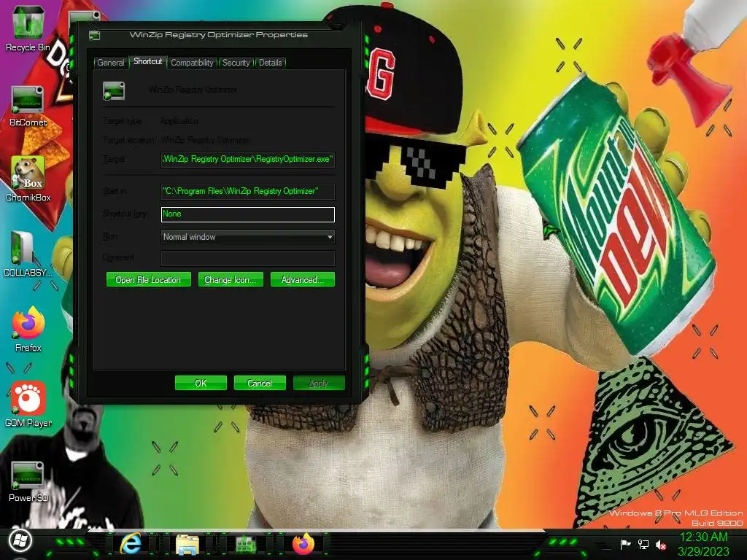This screenshot has height=560, width=747.
Task: Switch to the General tab
Action: tap(111, 63)
